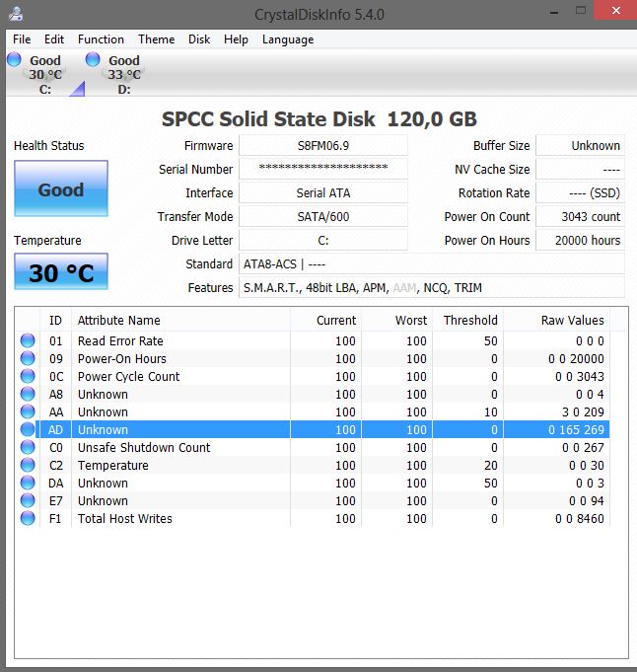Open the Theme menu
The width and height of the screenshot is (637, 672).
157,39
